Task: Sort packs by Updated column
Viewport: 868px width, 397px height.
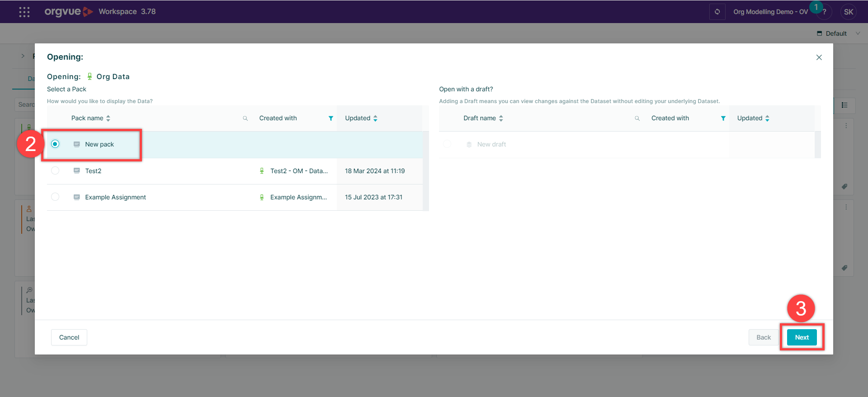Action: point(375,118)
